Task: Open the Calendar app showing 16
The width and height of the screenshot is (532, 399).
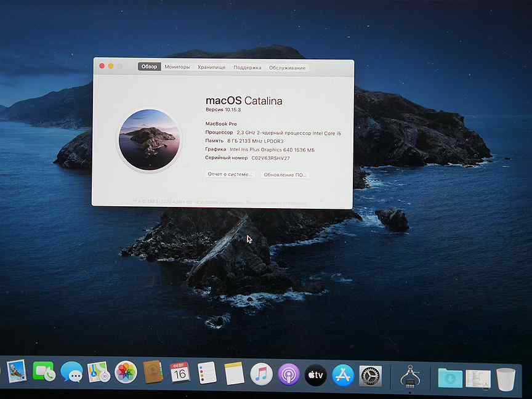Action: pyautogui.click(x=180, y=373)
